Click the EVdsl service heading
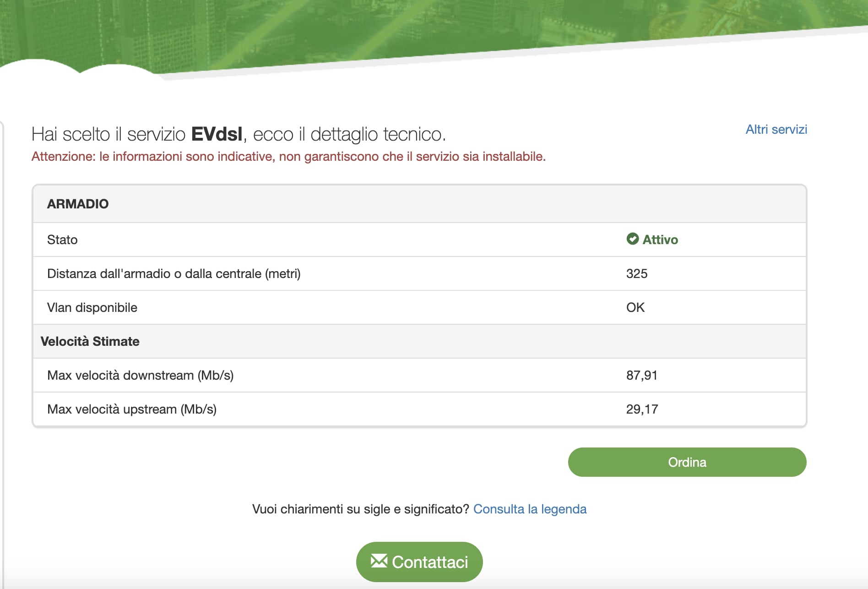 [x=239, y=134]
